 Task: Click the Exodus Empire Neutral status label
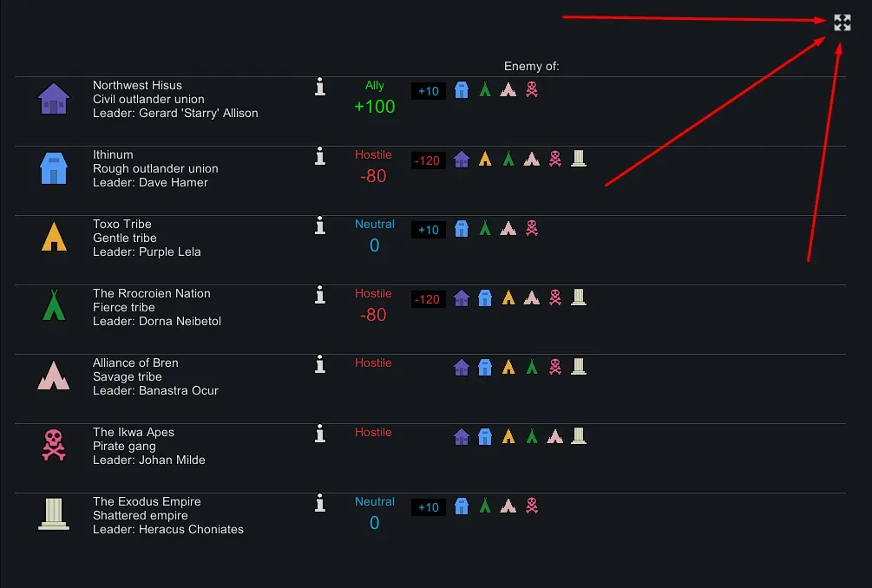375,501
